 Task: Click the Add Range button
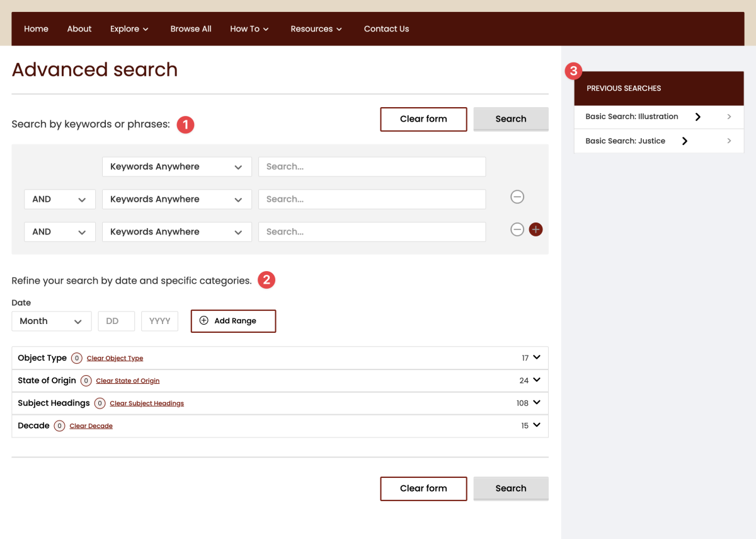233,321
